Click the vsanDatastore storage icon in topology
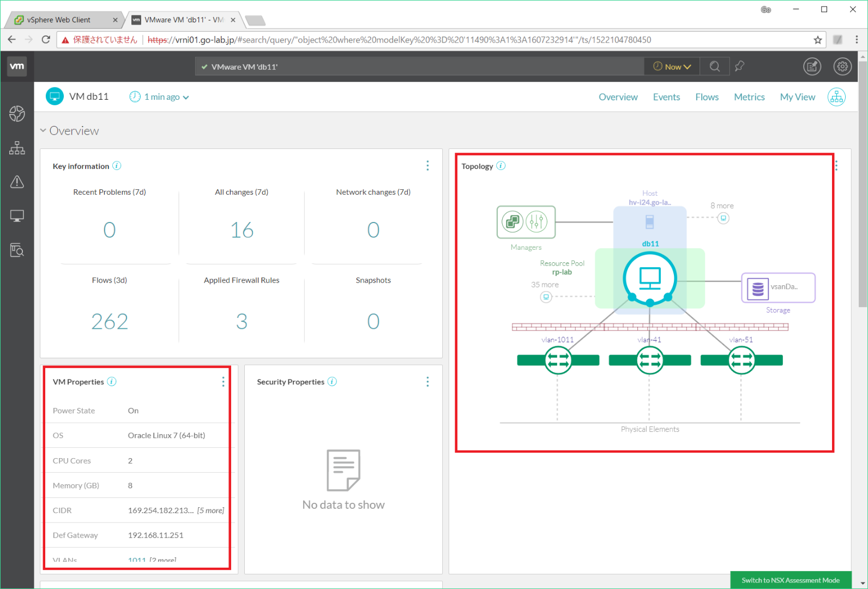868x589 pixels. [x=758, y=289]
